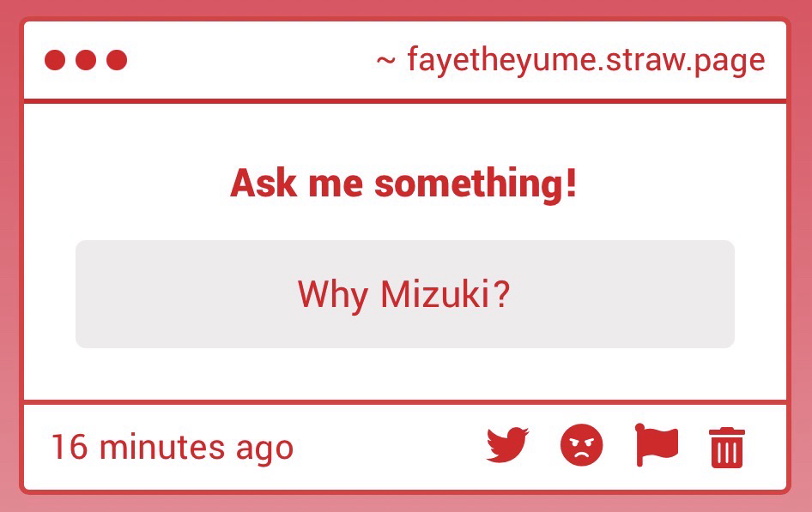Click the first red dot in header
This screenshot has width=812, height=512.
[x=55, y=60]
